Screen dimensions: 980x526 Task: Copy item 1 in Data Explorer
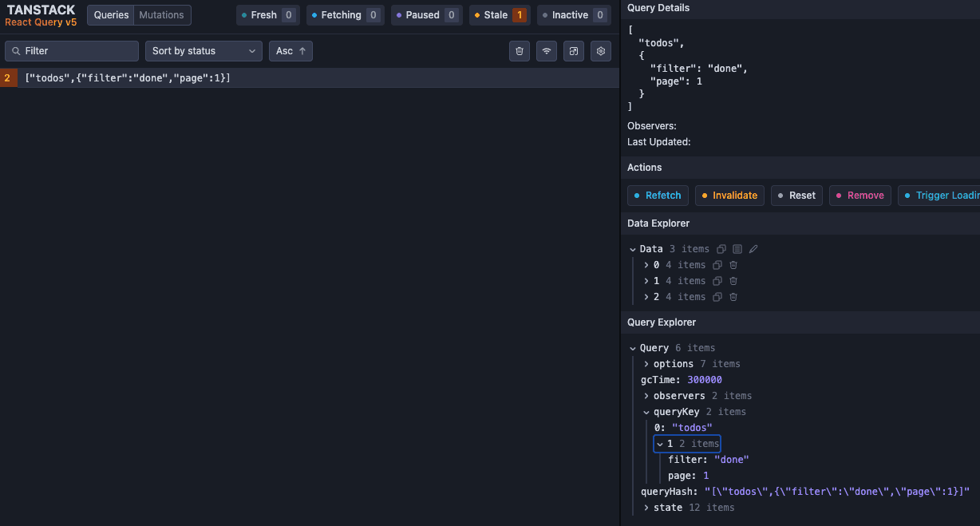pyautogui.click(x=717, y=281)
